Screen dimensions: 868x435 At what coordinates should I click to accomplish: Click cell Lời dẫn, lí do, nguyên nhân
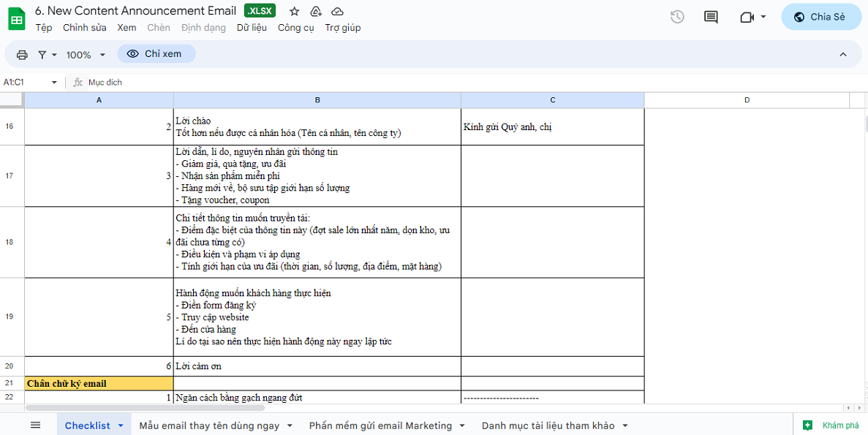pos(317,176)
